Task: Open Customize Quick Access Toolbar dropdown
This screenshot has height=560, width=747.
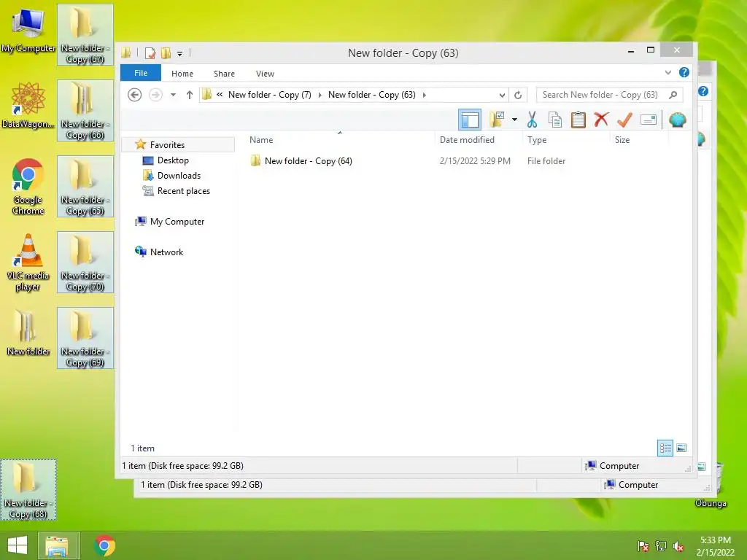Action: pyautogui.click(x=180, y=53)
